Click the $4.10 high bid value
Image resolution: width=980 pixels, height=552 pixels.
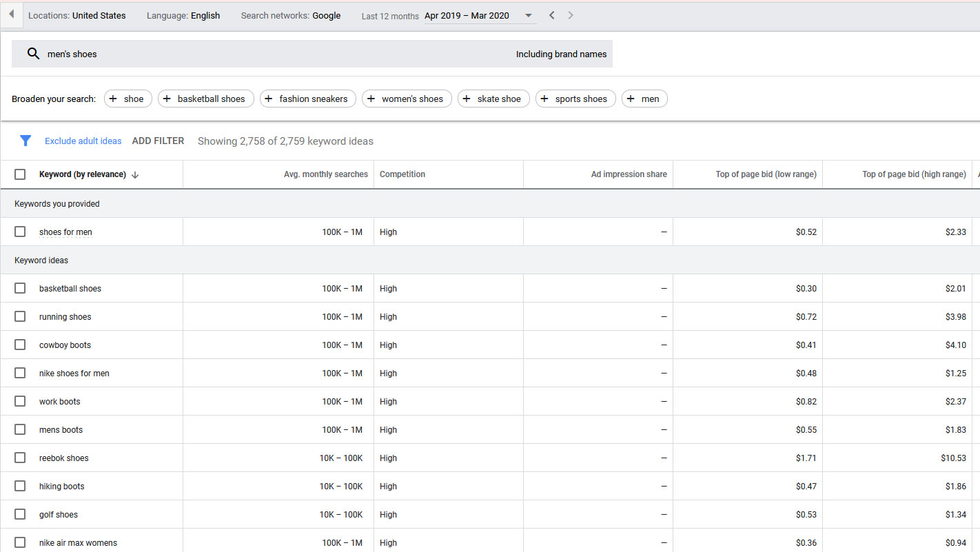tap(956, 345)
